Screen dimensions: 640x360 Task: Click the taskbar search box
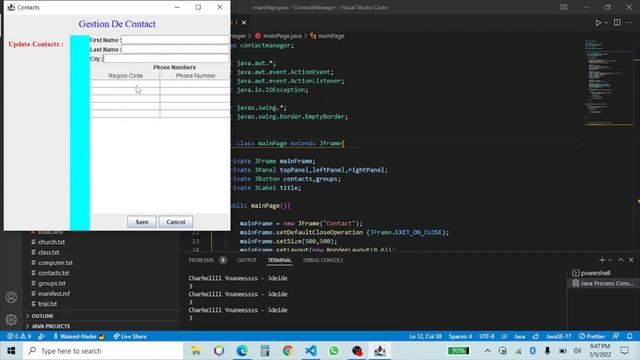click(103, 351)
